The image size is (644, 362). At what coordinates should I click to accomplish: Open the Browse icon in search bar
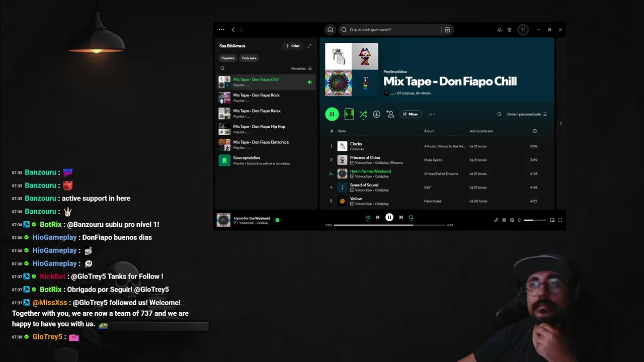coord(447,30)
